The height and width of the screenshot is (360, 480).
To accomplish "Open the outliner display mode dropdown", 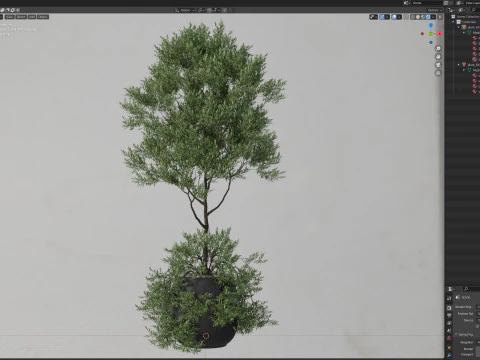I will coord(452,10).
